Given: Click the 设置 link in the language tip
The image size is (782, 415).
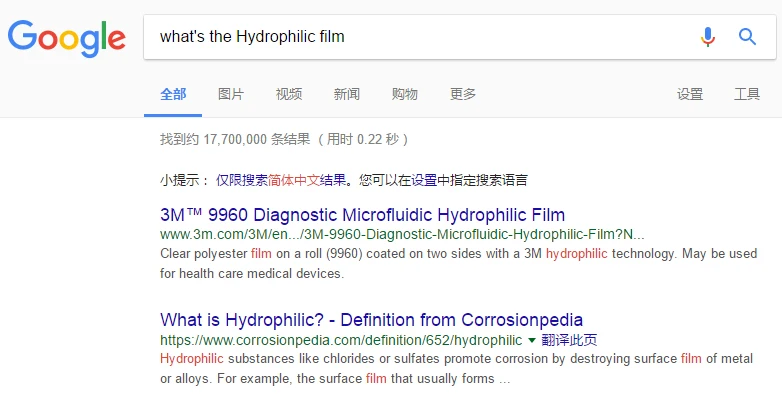Looking at the screenshot, I should [424, 180].
